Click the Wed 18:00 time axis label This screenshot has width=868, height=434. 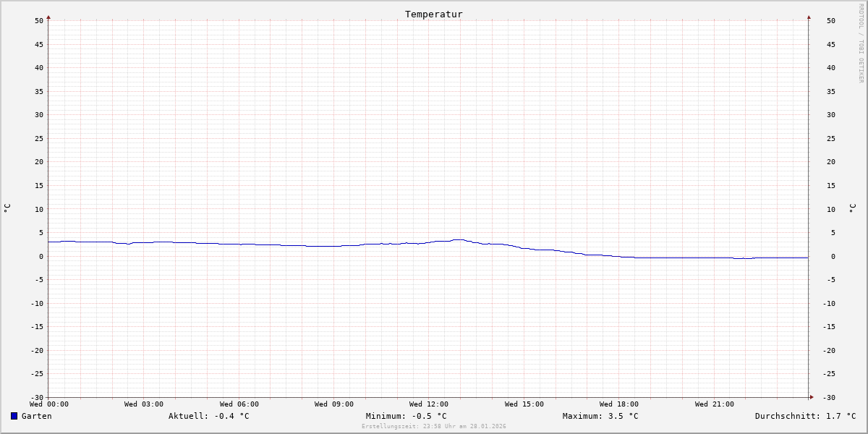point(619,404)
